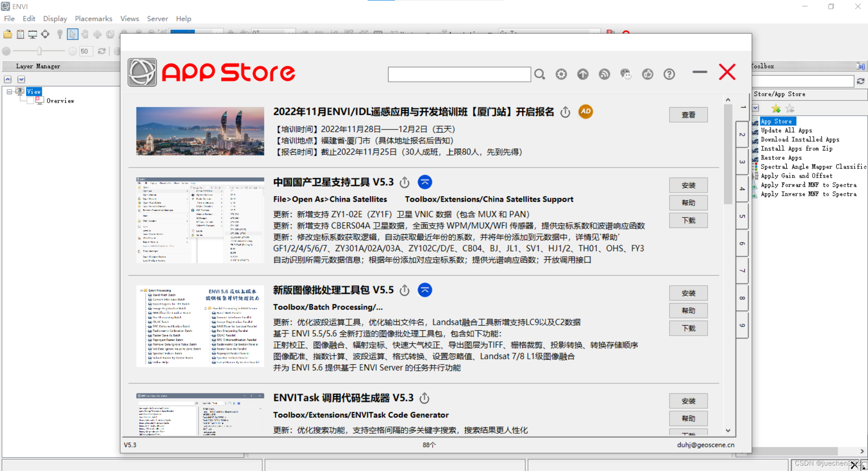Image resolution: width=868 pixels, height=471 pixels.
Task: Click the Layer Manager expand-all down arrow
Action: pyautogui.click(x=21, y=79)
